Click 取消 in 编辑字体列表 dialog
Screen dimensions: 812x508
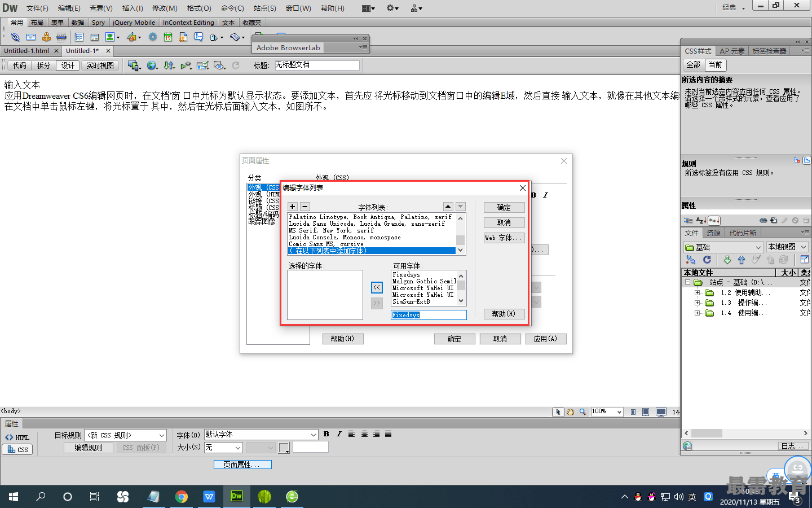[504, 222]
